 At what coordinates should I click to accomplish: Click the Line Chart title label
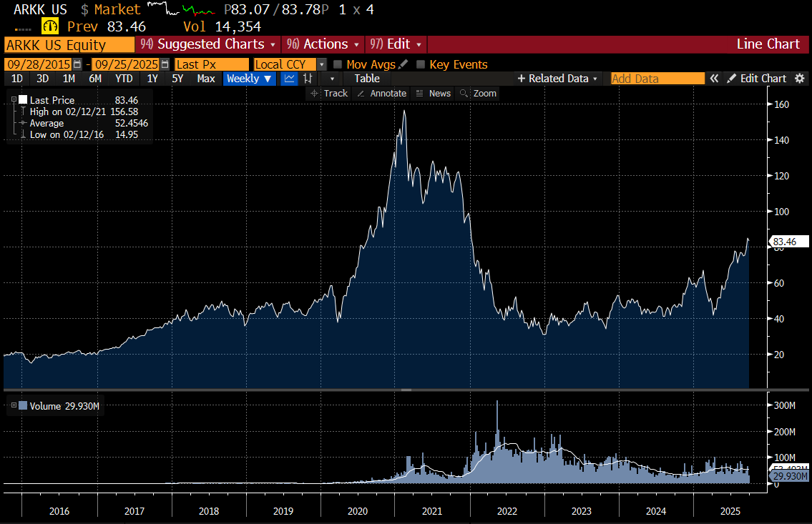click(768, 44)
